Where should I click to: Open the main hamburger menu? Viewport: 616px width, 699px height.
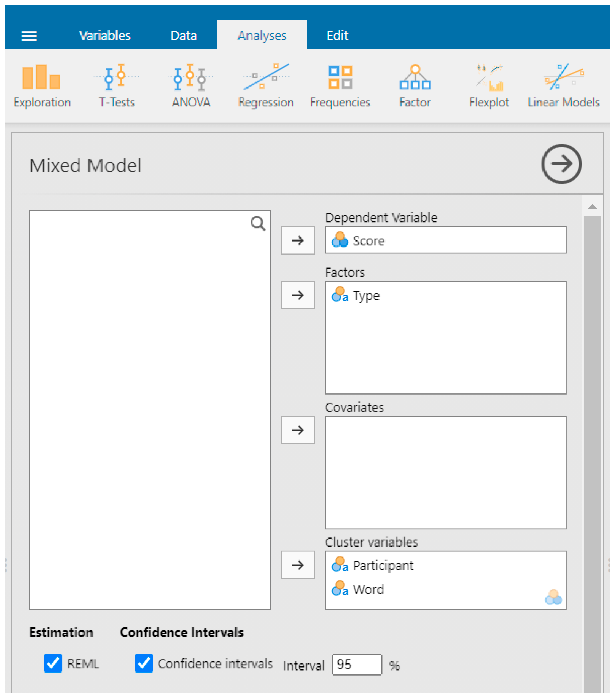29,36
